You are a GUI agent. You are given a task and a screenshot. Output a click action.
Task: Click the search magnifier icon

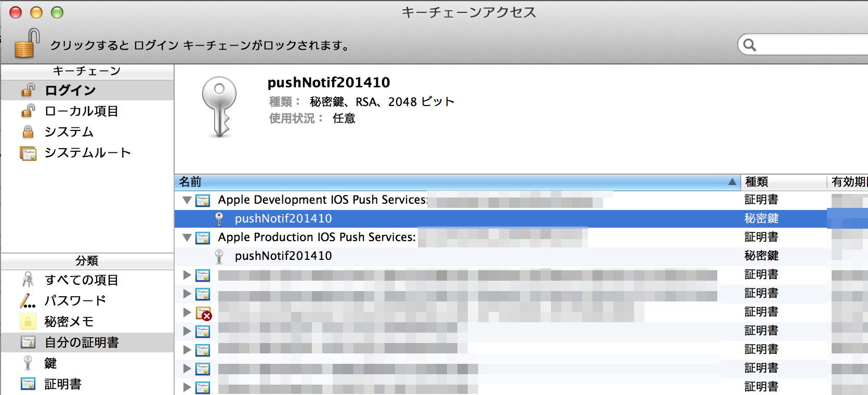(x=749, y=45)
